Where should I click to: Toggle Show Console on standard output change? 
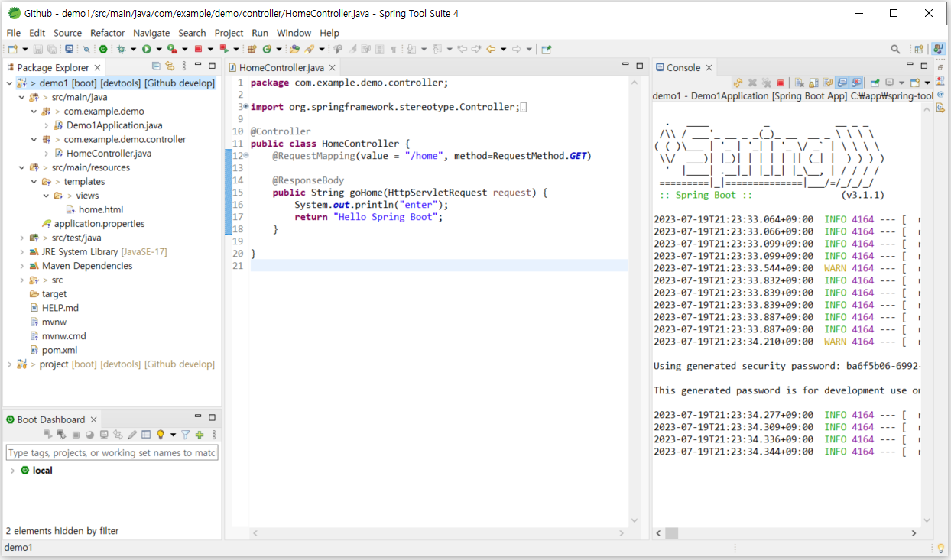841,83
